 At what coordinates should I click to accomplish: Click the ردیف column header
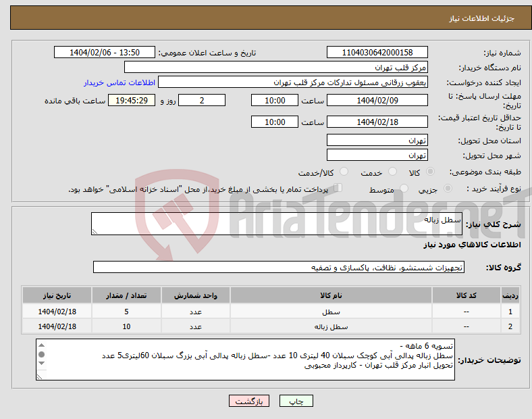510,295
